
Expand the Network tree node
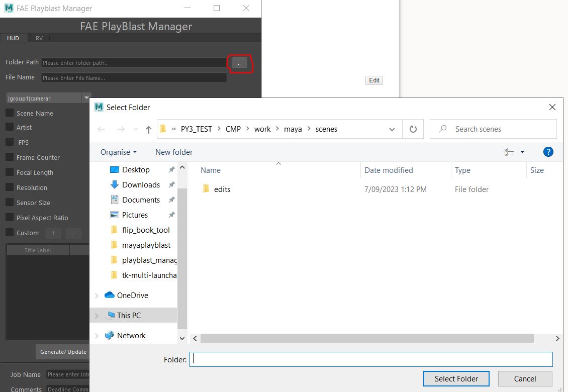(97, 336)
